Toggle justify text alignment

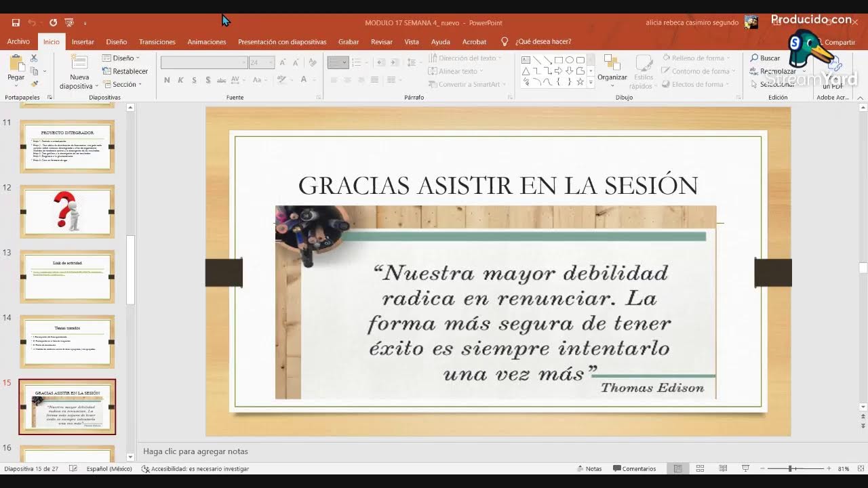374,80
